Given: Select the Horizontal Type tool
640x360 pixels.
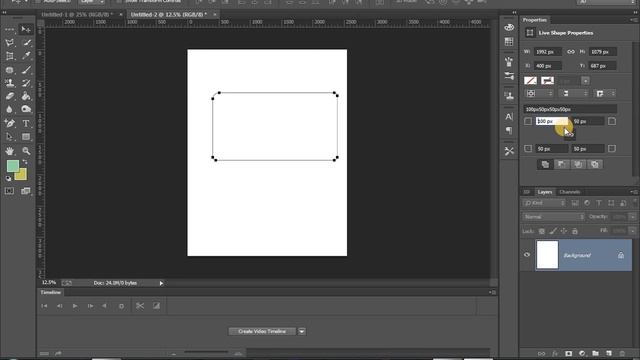Looking at the screenshot, I should tap(26, 123).
